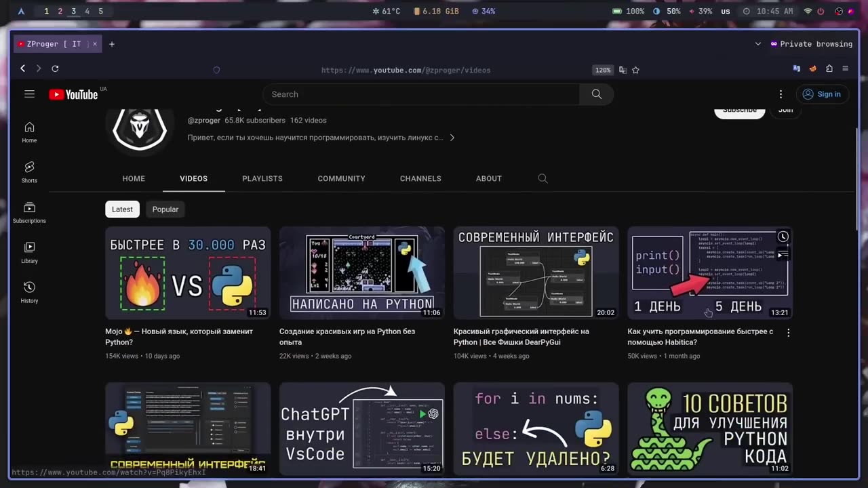Open DearPyGui video title link
Viewport: 868px width, 488px height.
(521, 337)
